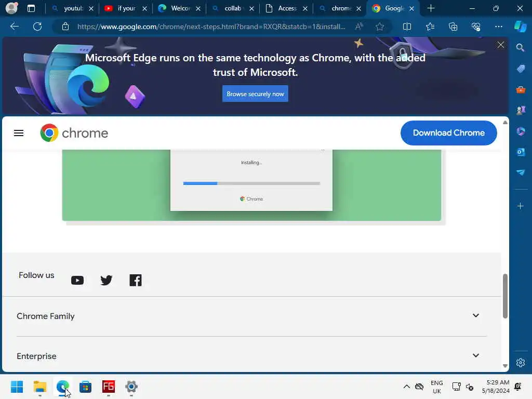This screenshot has width=532, height=399.
Task: Add a sidebar app with plus icon
Action: [520, 206]
